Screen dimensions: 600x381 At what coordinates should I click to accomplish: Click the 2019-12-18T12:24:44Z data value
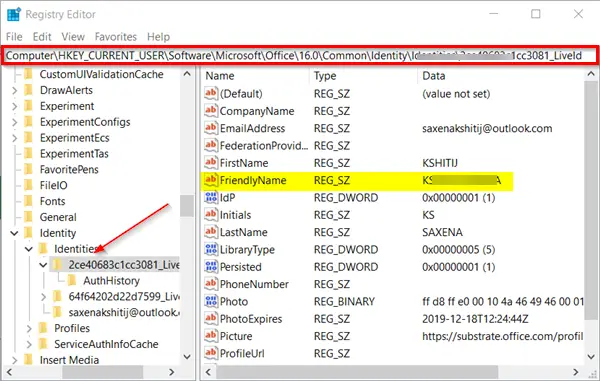(475, 319)
